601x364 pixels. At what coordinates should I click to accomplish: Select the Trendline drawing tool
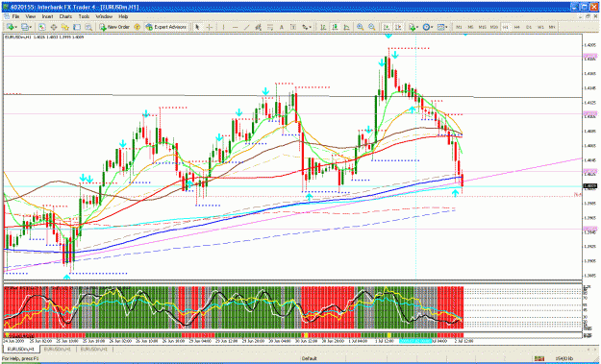click(x=246, y=27)
